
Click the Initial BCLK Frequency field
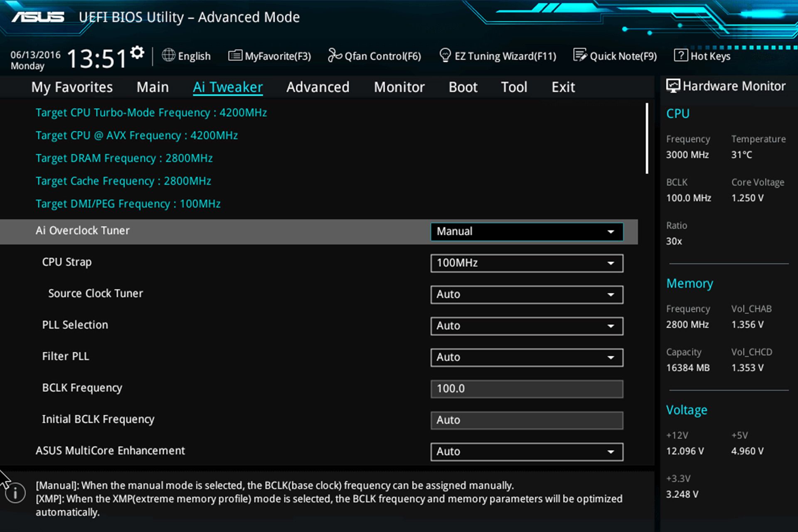pos(527,420)
